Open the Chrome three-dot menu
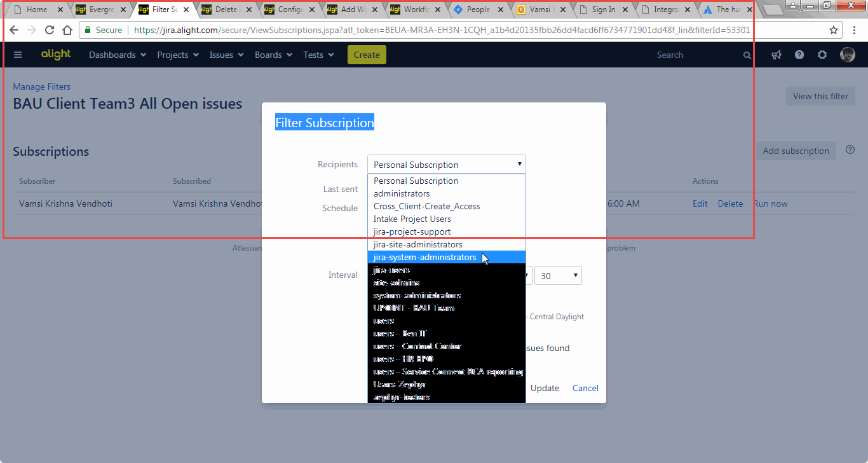Image resolution: width=868 pixels, height=463 pixels. [x=855, y=30]
